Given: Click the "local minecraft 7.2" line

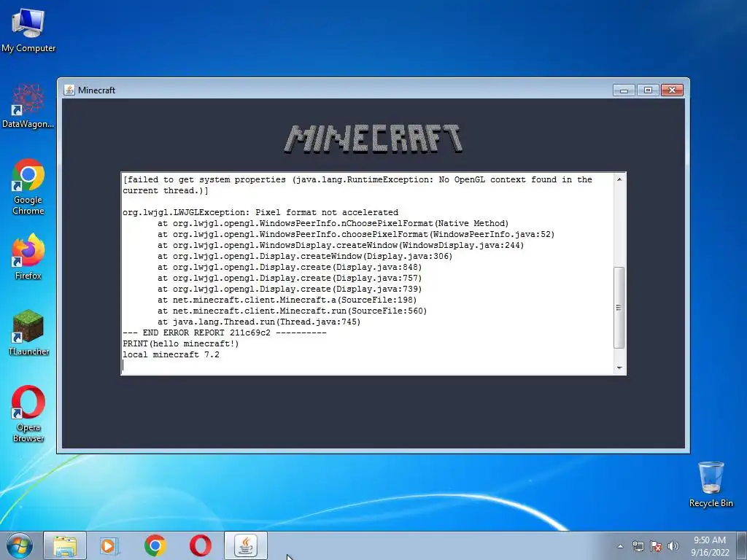Looking at the screenshot, I should coord(171,355).
